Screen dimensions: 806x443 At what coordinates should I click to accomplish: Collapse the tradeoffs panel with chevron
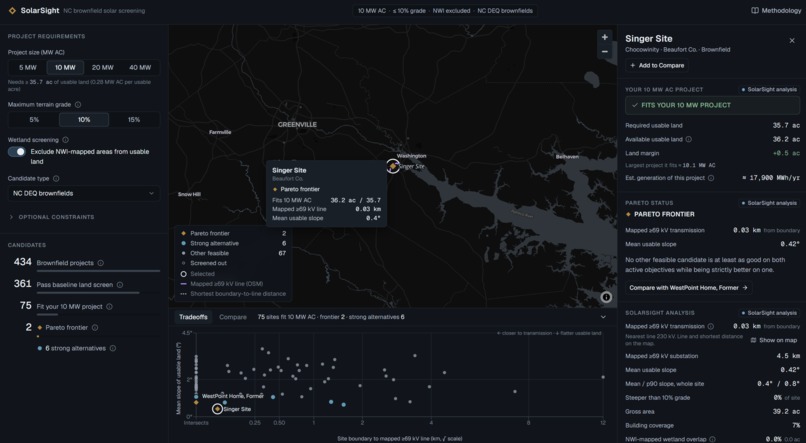(x=603, y=317)
